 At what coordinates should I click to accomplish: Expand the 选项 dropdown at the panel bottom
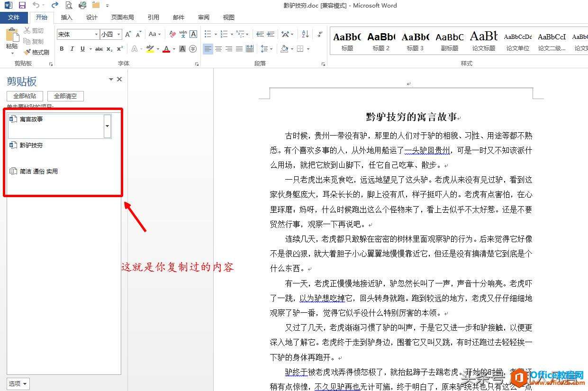pos(18,383)
